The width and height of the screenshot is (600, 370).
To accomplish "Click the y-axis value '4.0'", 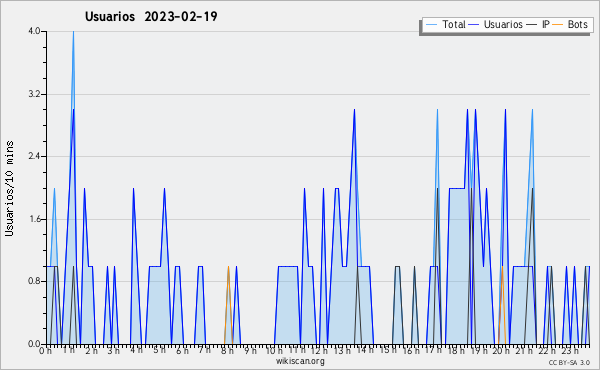I will 34,31.
